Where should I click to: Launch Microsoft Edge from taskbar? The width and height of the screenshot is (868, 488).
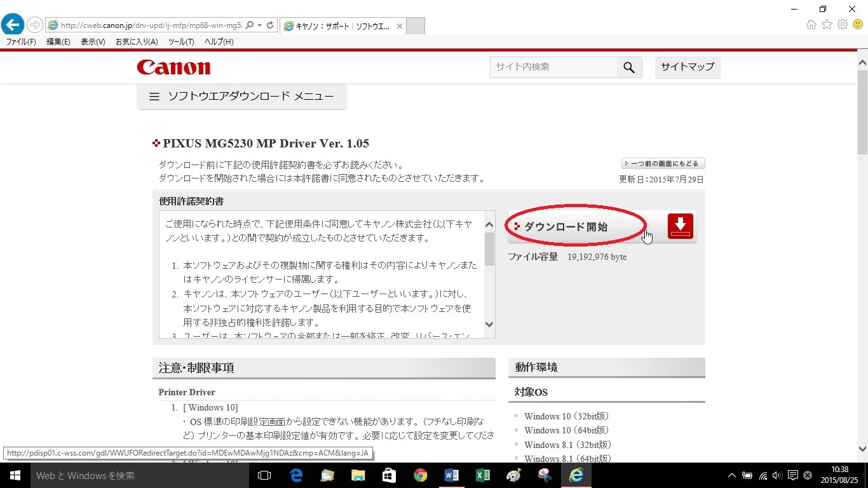296,475
